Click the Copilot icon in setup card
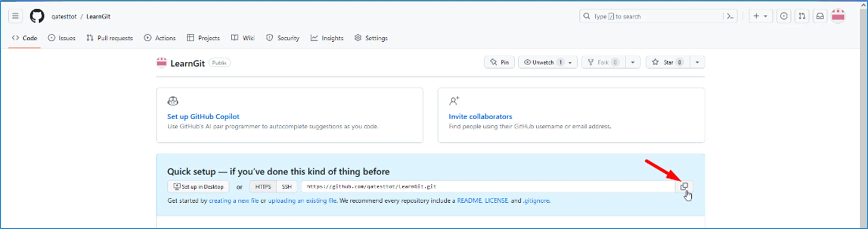 (173, 101)
